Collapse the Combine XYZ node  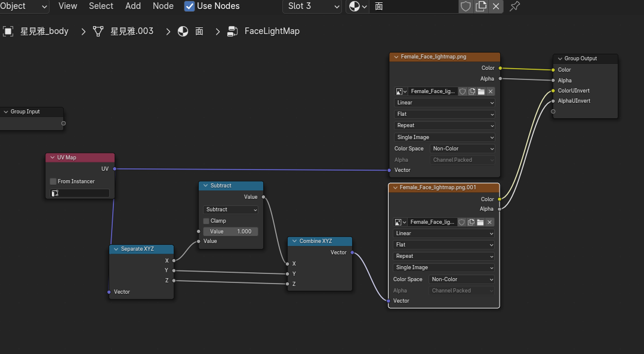pyautogui.click(x=294, y=241)
